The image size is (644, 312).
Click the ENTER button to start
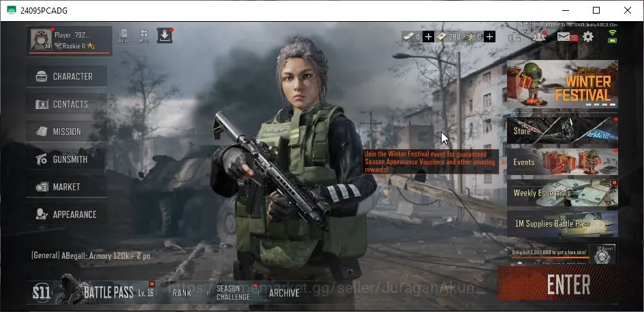(568, 283)
